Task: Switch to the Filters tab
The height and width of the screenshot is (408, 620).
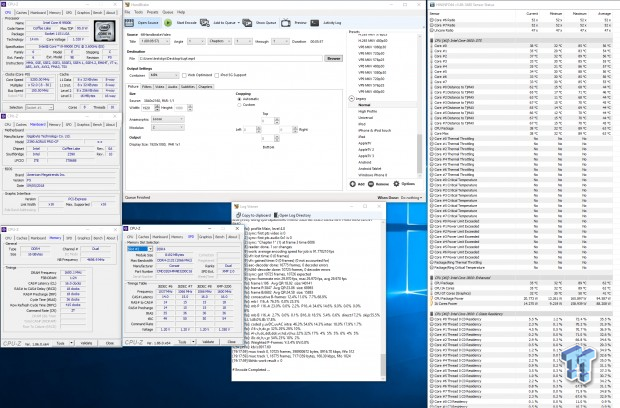Action: pos(147,87)
